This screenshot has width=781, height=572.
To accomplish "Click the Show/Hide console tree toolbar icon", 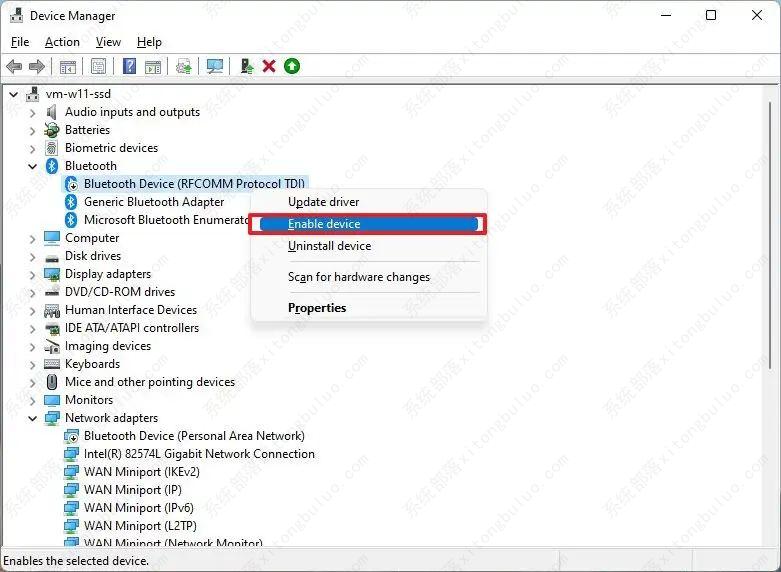I will point(67,66).
